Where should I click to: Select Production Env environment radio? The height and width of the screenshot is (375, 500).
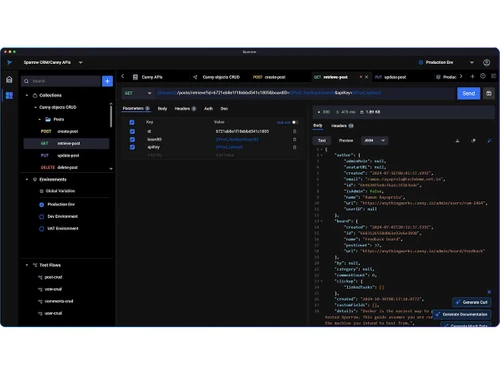(x=42, y=205)
